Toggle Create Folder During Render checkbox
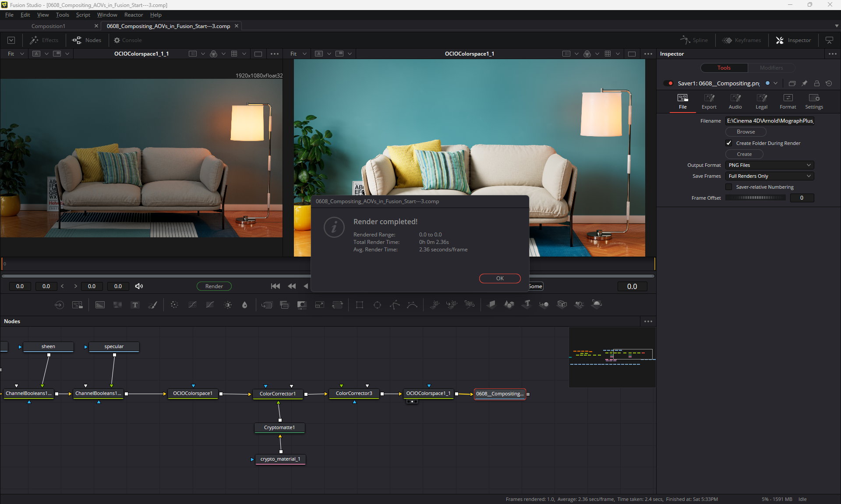 (x=729, y=143)
